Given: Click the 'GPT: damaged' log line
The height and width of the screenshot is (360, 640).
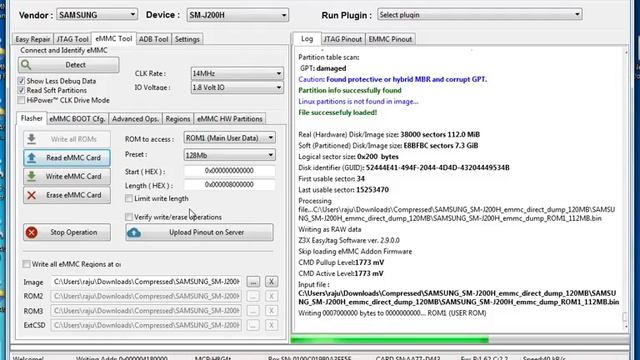Looking at the screenshot, I should pos(322,68).
